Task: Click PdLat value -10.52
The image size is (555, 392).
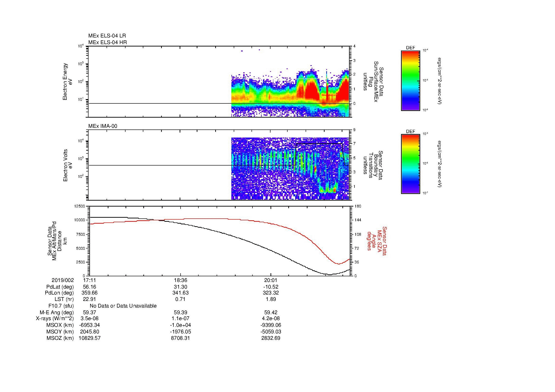Action: tap(271, 287)
